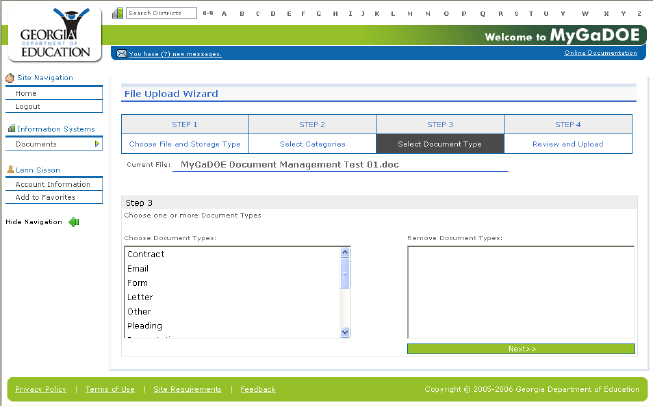Open the Feedback link
The image size is (653, 407).
[x=258, y=389]
